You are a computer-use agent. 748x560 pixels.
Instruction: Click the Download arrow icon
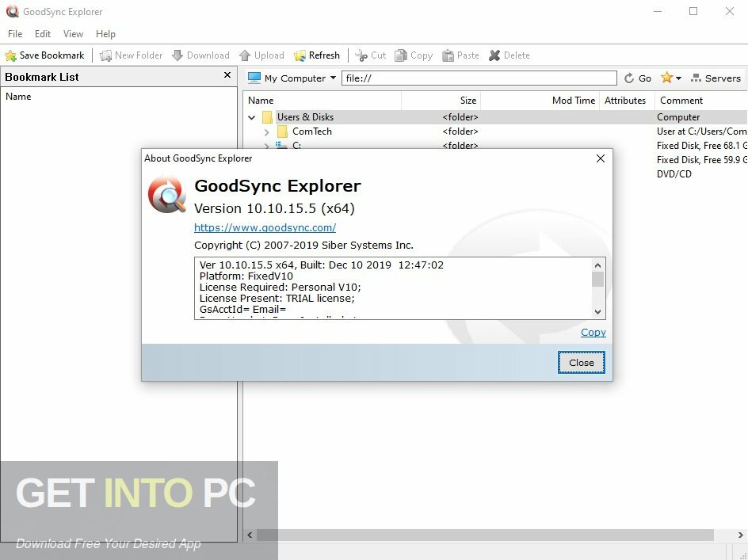(x=177, y=55)
